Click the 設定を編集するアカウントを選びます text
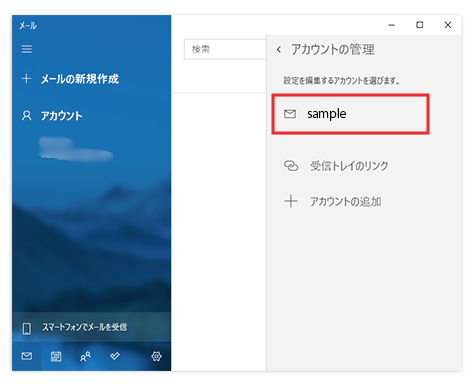The width and height of the screenshot is (472, 386). pos(341,81)
